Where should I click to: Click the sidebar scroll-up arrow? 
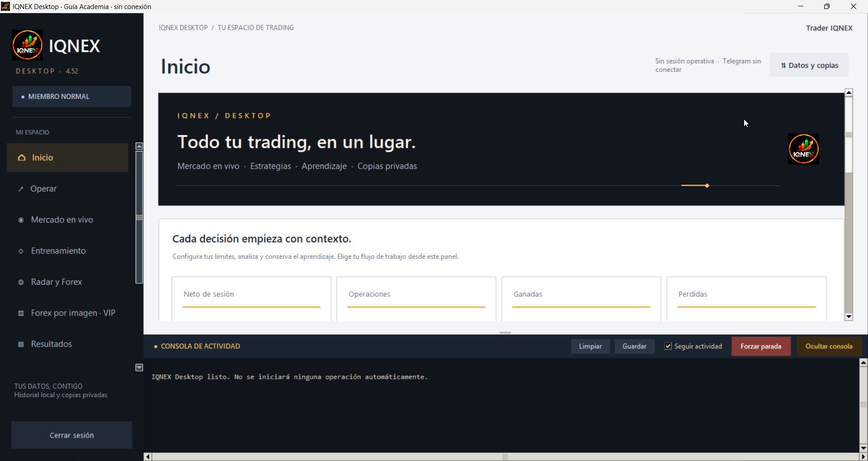[x=139, y=146]
